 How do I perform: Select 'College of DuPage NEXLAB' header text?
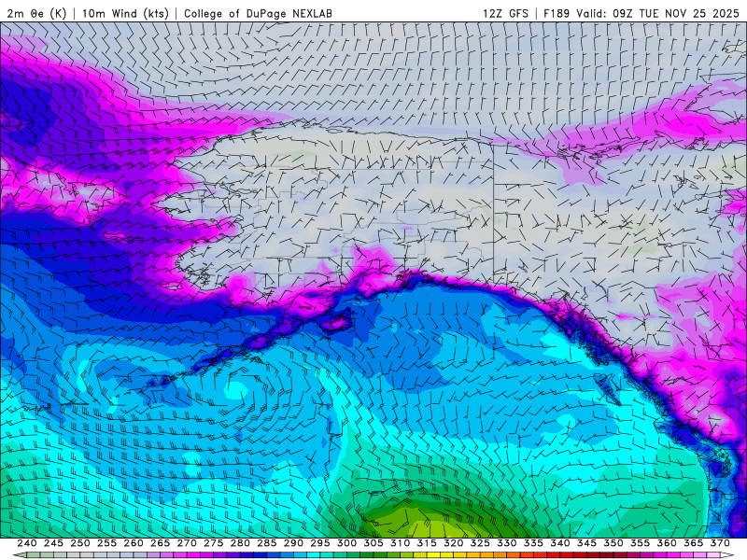tap(258, 13)
